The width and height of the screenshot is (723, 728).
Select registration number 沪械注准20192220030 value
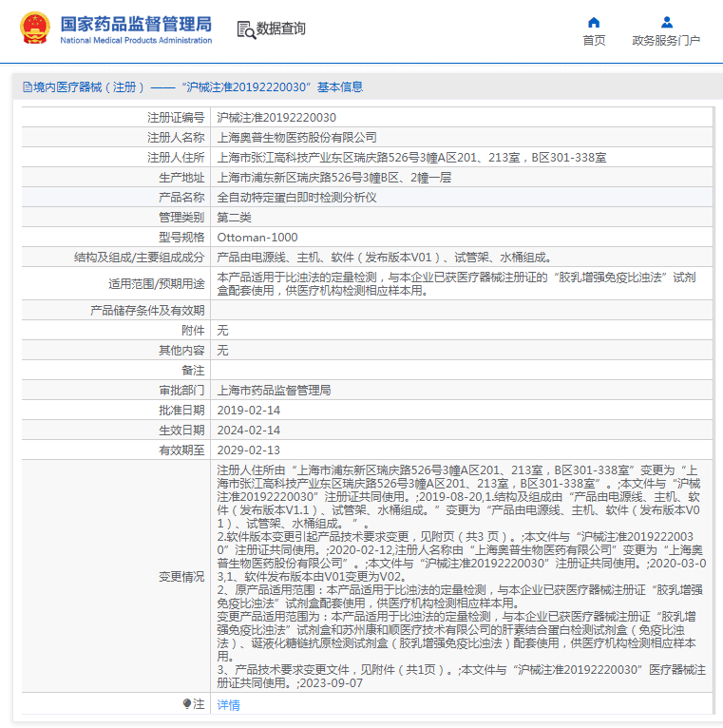[276, 118]
